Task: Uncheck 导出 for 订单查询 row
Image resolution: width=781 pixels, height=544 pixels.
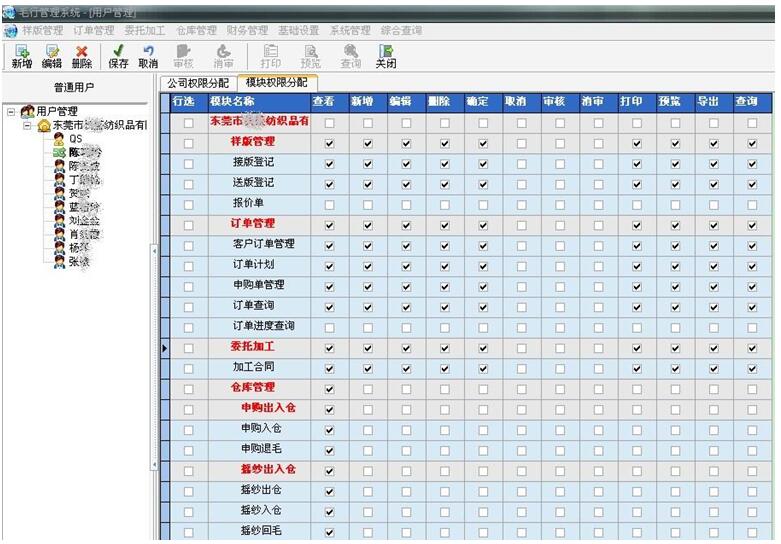Action: pos(714,307)
